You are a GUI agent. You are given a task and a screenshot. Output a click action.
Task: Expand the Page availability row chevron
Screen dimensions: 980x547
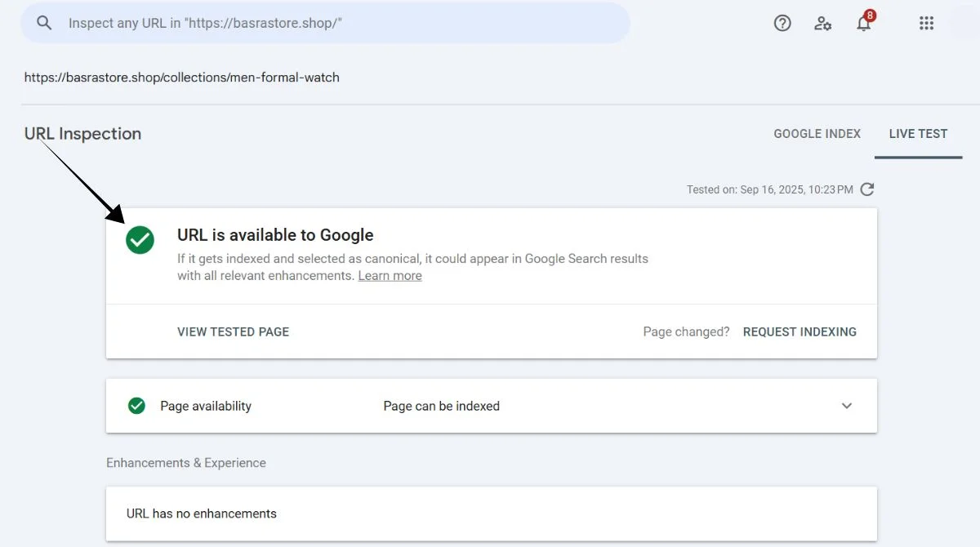tap(847, 406)
